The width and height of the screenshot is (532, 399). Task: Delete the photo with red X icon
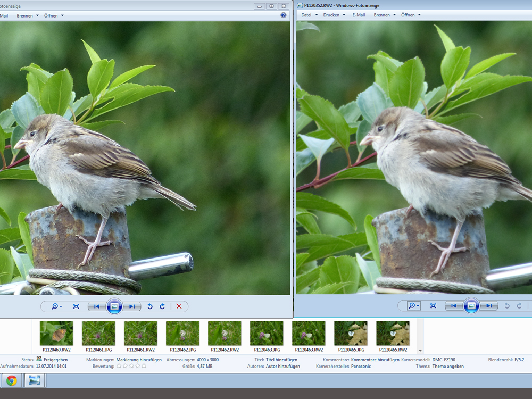point(179,306)
